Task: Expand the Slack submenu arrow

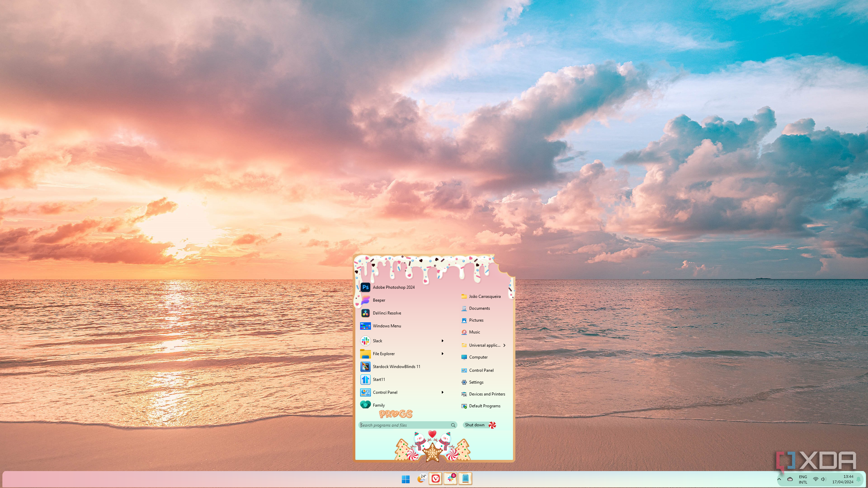Action: (442, 341)
